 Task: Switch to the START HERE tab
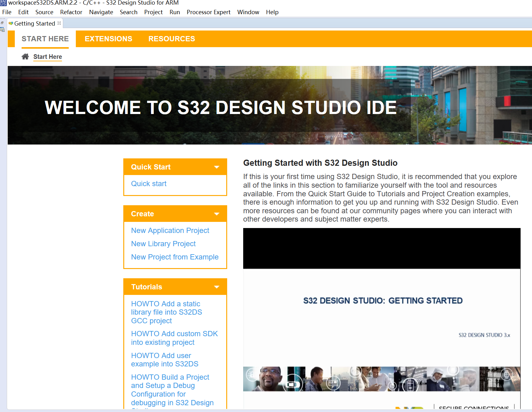coord(45,39)
